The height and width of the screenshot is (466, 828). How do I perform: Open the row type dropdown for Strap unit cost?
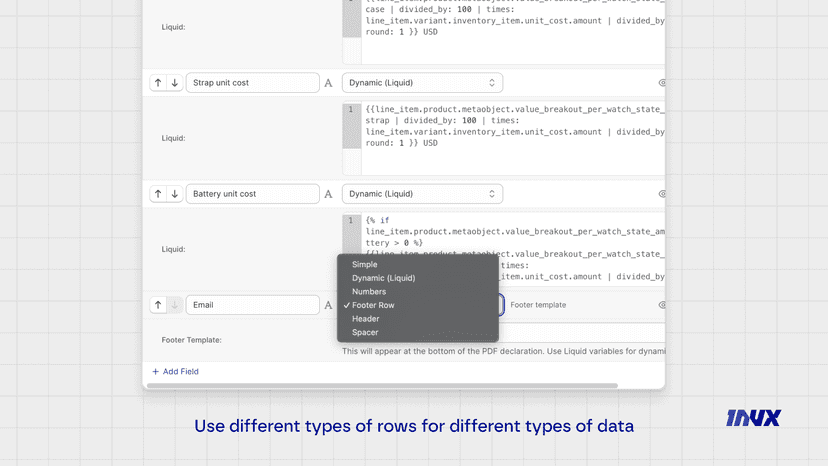pyautogui.click(x=422, y=83)
